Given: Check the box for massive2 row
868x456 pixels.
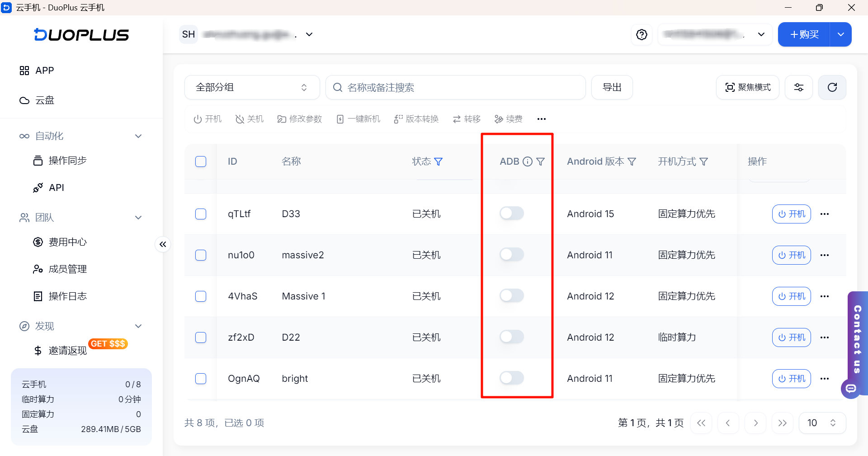Looking at the screenshot, I should point(201,255).
